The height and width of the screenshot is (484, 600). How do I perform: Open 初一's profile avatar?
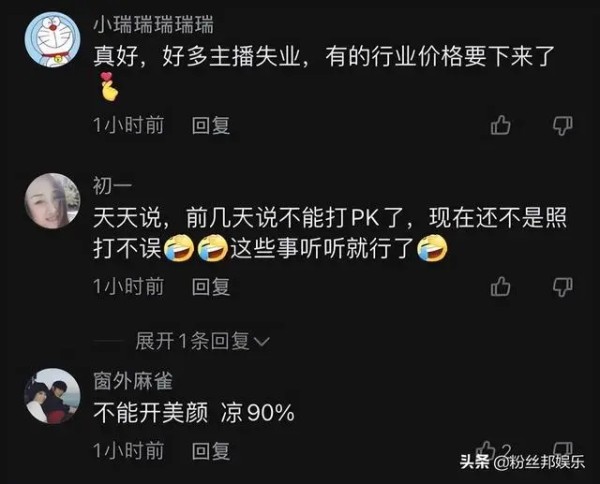pyautogui.click(x=52, y=201)
